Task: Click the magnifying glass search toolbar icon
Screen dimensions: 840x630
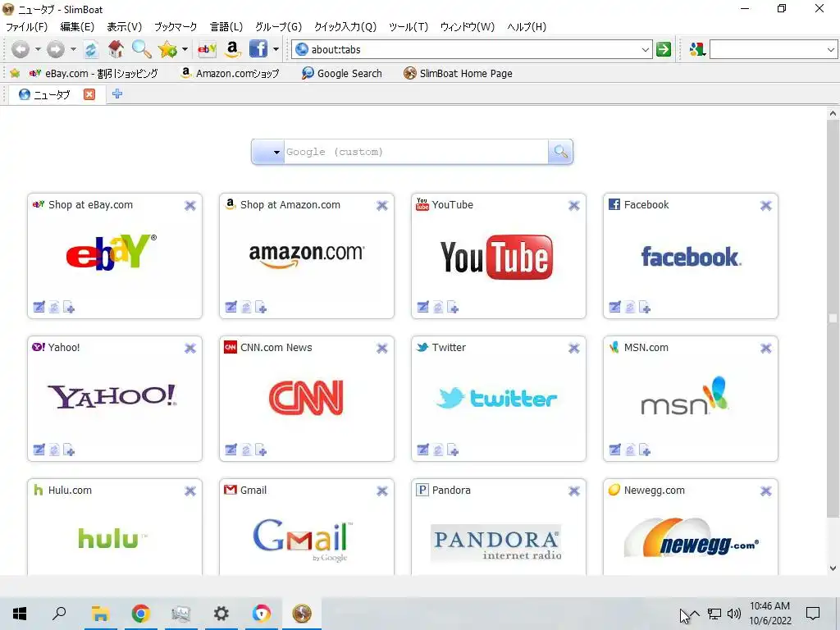Action: [141, 49]
